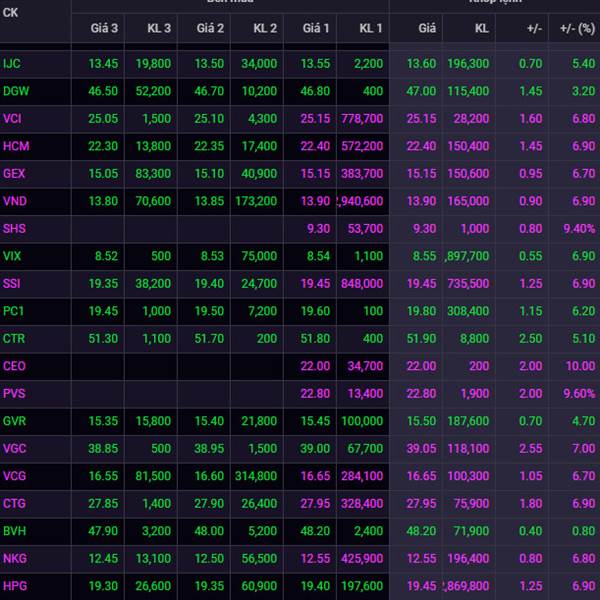Click BVH Giá 2 price 48.00
The height and width of the screenshot is (600, 600).
click(209, 531)
